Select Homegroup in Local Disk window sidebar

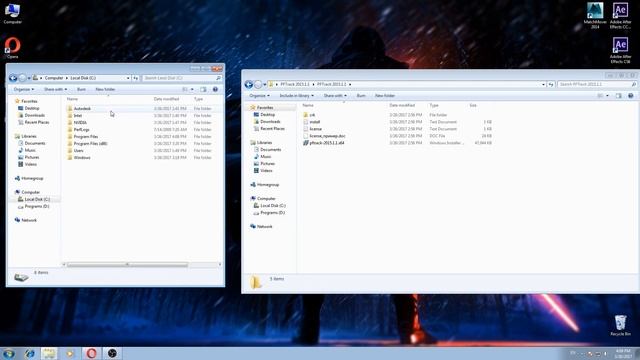tap(32, 178)
